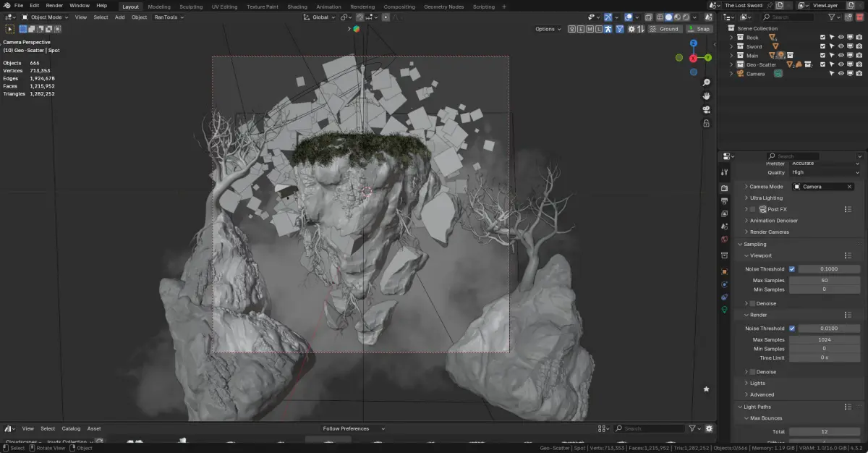The width and height of the screenshot is (868, 453).
Task: Toggle X-ray view icon in header
Action: coord(648,17)
